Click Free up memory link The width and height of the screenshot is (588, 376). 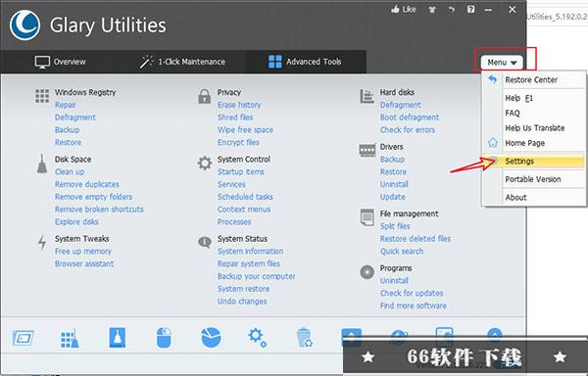click(x=83, y=252)
